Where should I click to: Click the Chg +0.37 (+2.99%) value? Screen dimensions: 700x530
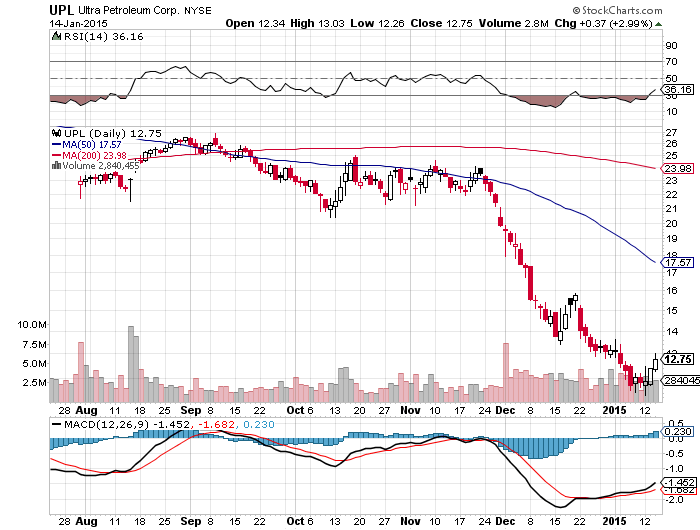coord(603,23)
